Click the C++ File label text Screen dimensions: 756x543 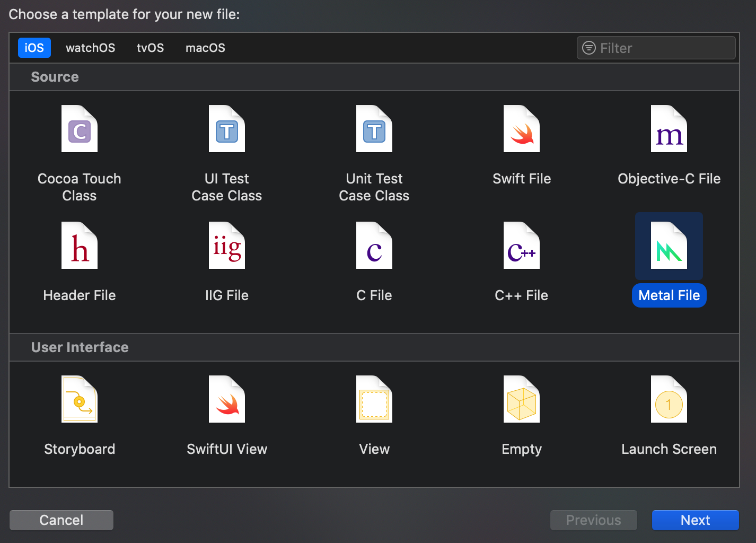(522, 295)
